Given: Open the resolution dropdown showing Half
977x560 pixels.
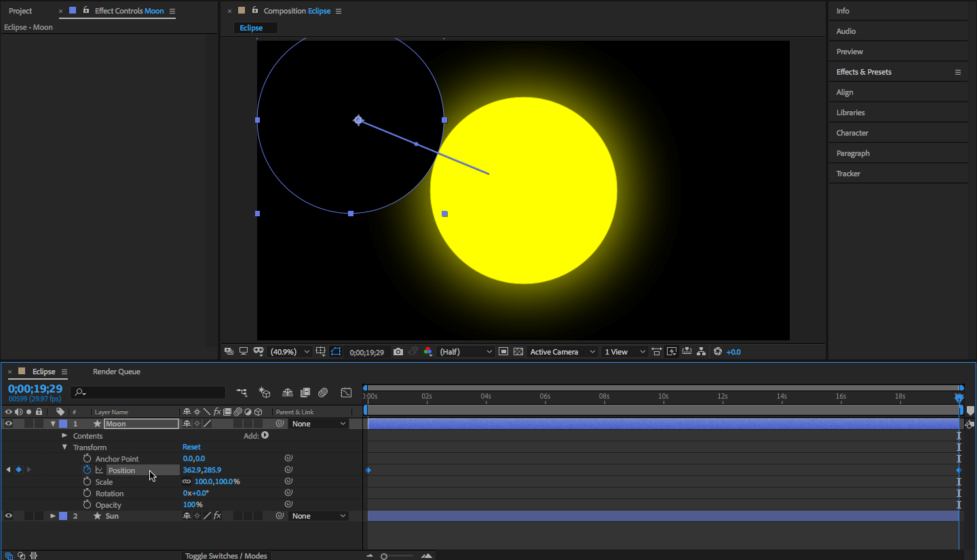Looking at the screenshot, I should [x=466, y=352].
